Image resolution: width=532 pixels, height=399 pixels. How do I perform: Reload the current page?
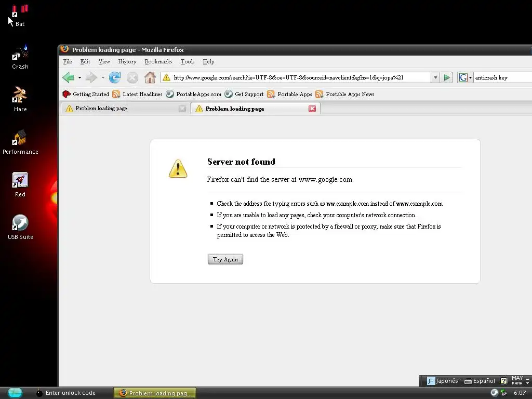(115, 77)
